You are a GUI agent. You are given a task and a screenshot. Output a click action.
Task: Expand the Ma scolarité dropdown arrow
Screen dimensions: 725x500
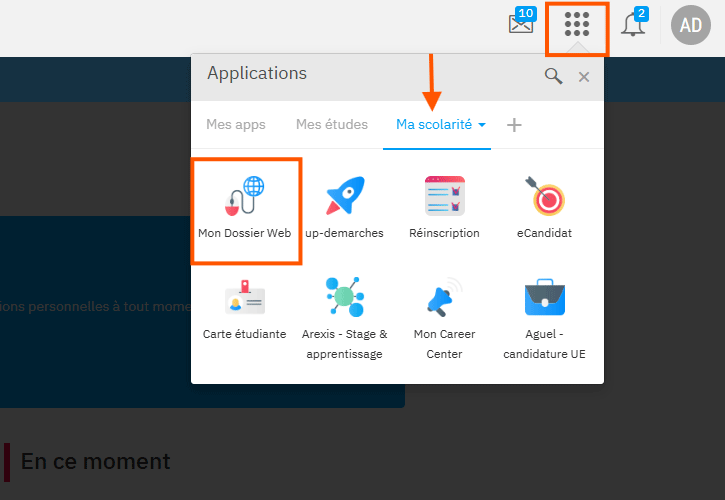(482, 126)
